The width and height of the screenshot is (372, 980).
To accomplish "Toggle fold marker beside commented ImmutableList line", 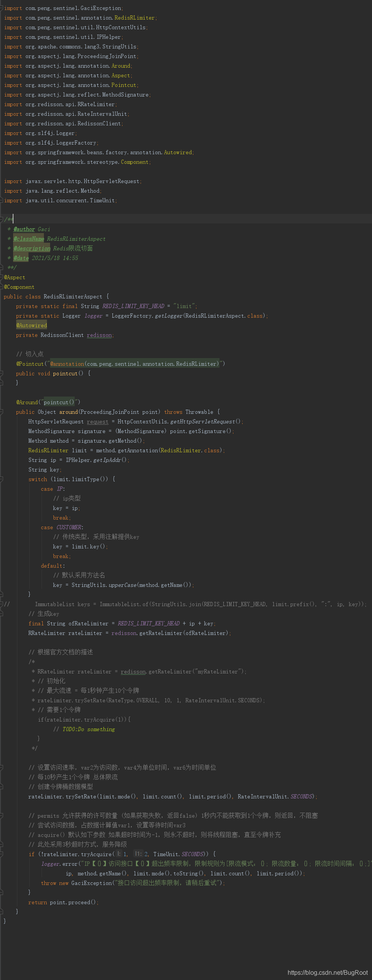I will pyautogui.click(x=2, y=604).
